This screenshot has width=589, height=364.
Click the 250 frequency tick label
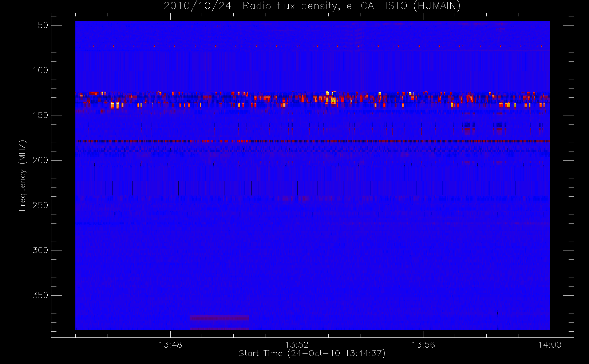click(x=40, y=205)
